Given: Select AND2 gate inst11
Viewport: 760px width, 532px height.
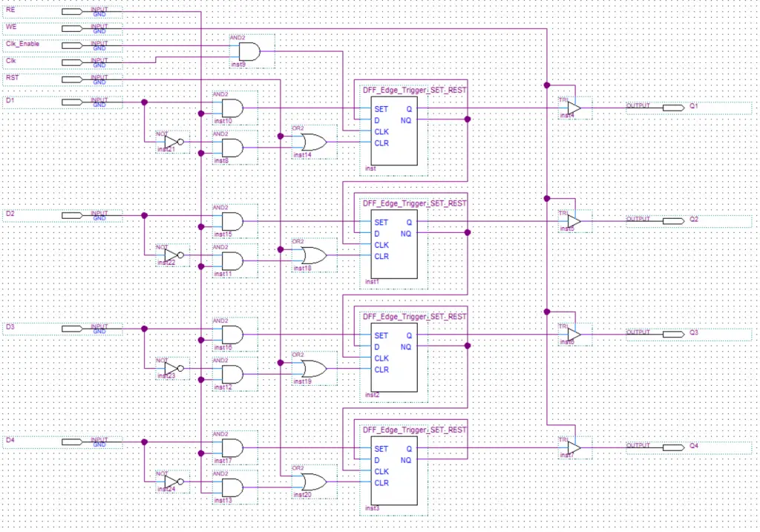Looking at the screenshot, I should click(x=232, y=261).
